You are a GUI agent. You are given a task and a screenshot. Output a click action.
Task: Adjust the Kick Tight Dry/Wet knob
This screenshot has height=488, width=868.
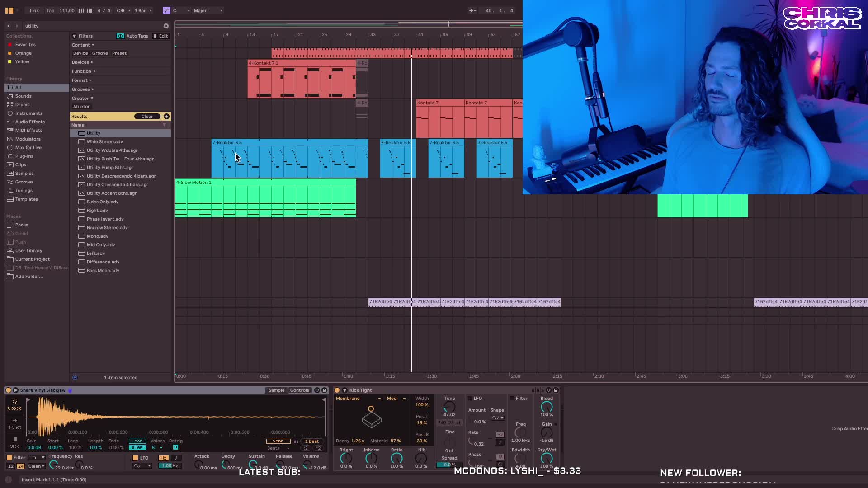[546, 459]
